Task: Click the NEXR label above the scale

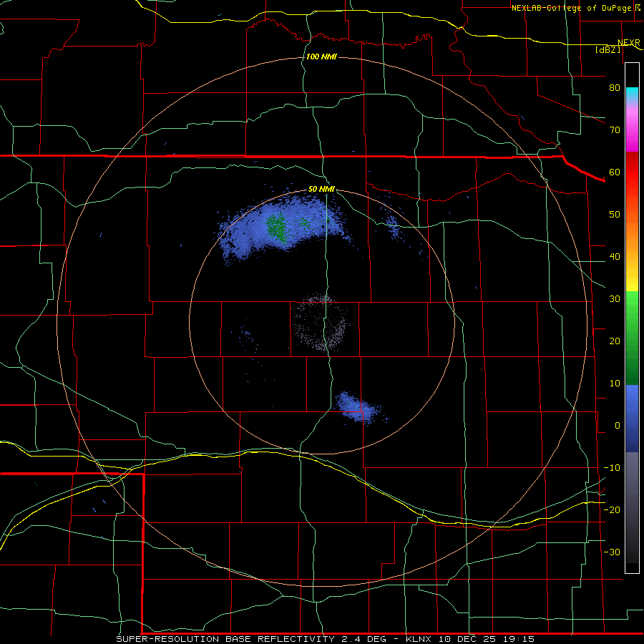Action: tap(628, 43)
